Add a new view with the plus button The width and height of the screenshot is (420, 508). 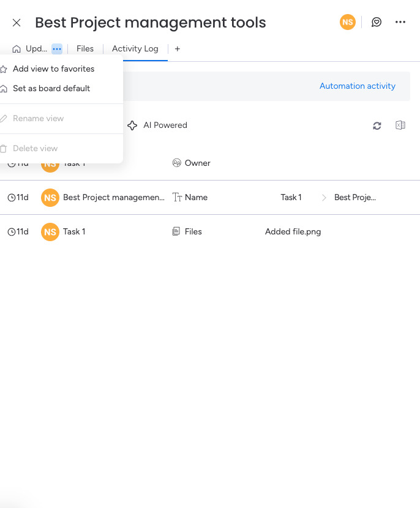click(x=177, y=48)
